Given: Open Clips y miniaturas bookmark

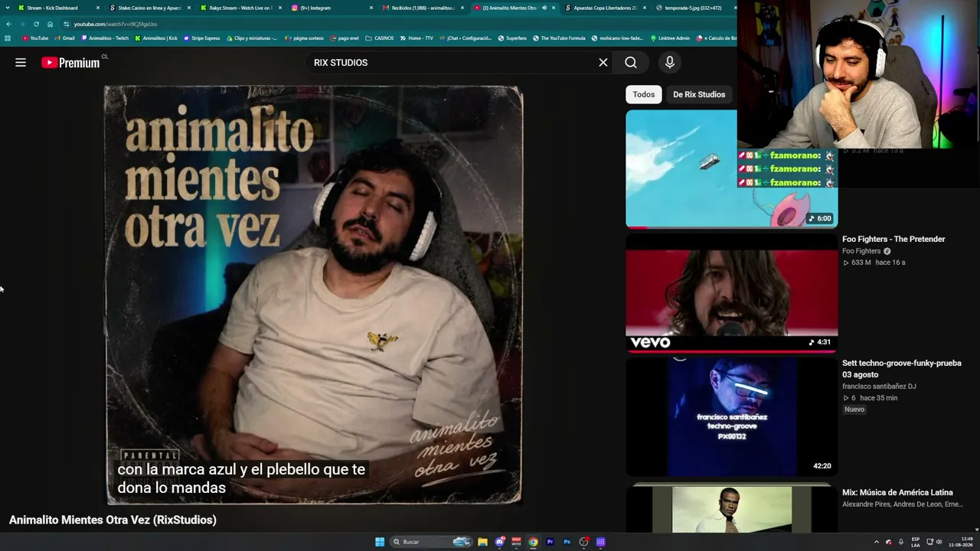Looking at the screenshot, I should pos(252,38).
